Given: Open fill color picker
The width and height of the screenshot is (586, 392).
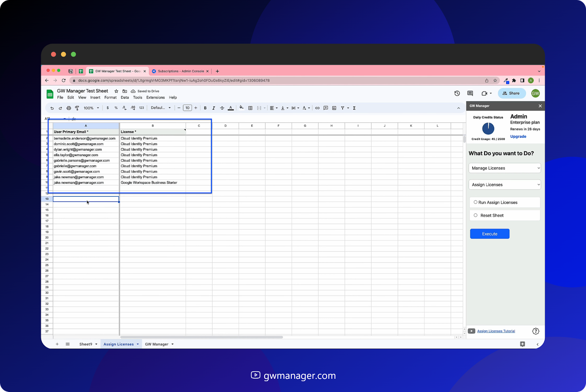Looking at the screenshot, I should tap(241, 108).
